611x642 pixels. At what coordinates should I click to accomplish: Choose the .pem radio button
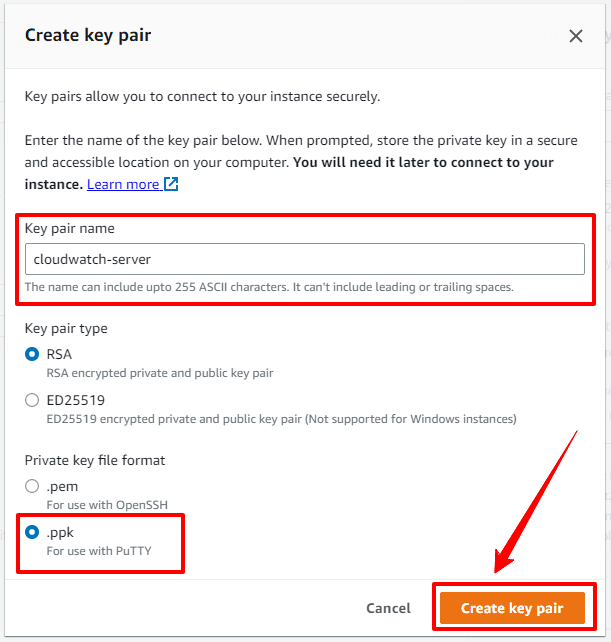tap(32, 487)
